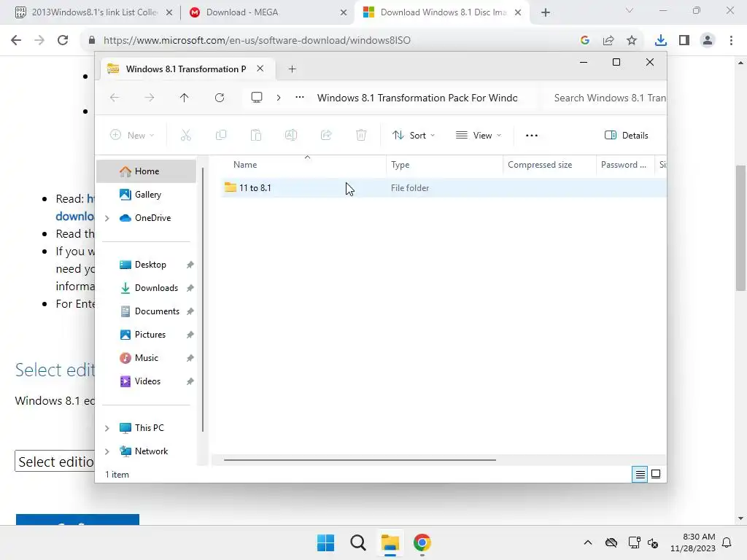Click the Copy icon in Explorer toolbar
Image resolution: width=747 pixels, height=560 pixels.
(221, 135)
